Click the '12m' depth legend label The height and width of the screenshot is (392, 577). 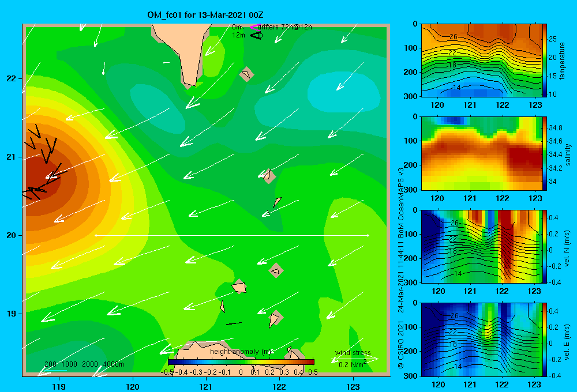(x=238, y=35)
